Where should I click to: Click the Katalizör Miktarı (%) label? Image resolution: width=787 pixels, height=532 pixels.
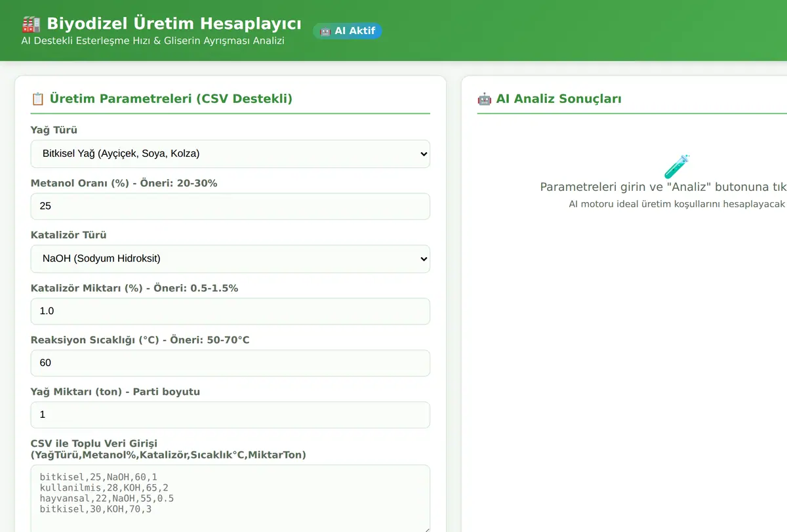coord(134,288)
